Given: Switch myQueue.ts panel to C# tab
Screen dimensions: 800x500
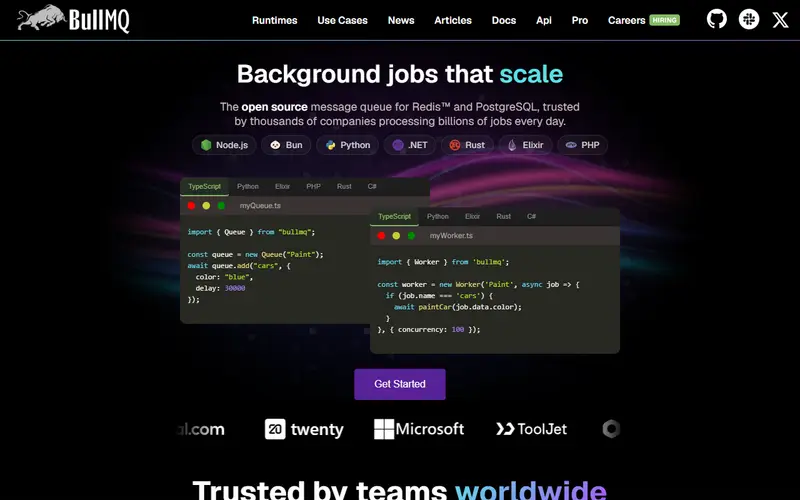Looking at the screenshot, I should 372,187.
